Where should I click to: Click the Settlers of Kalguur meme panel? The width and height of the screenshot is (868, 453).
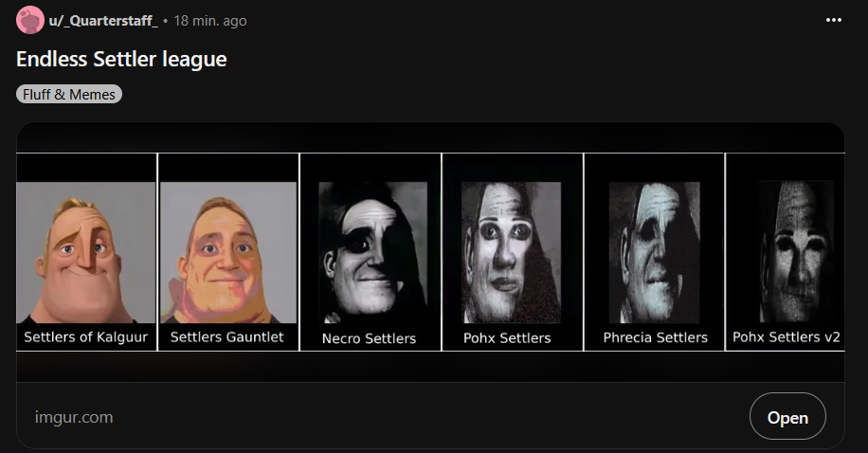(86, 252)
